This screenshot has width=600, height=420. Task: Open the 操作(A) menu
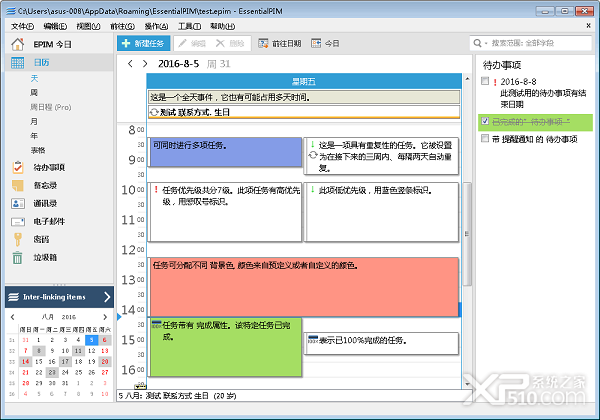click(156, 26)
